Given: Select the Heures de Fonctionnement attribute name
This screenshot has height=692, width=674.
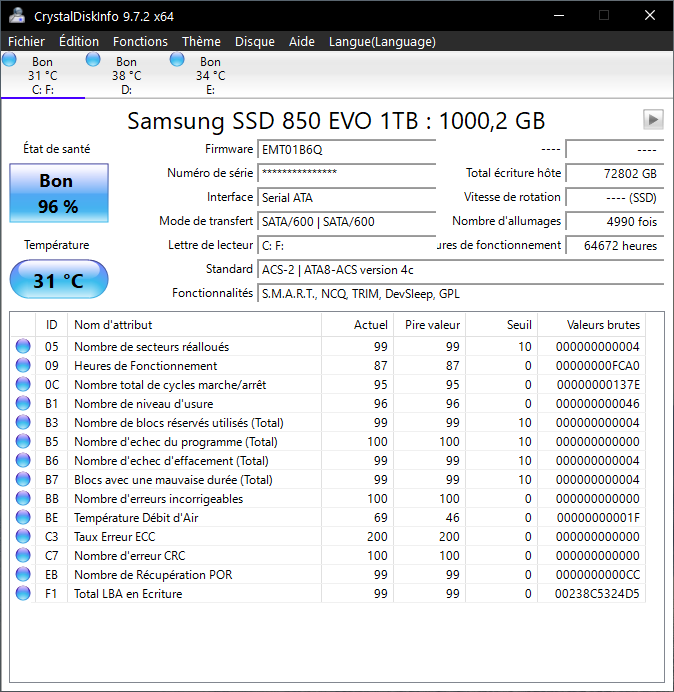Looking at the screenshot, I should pos(146,365).
